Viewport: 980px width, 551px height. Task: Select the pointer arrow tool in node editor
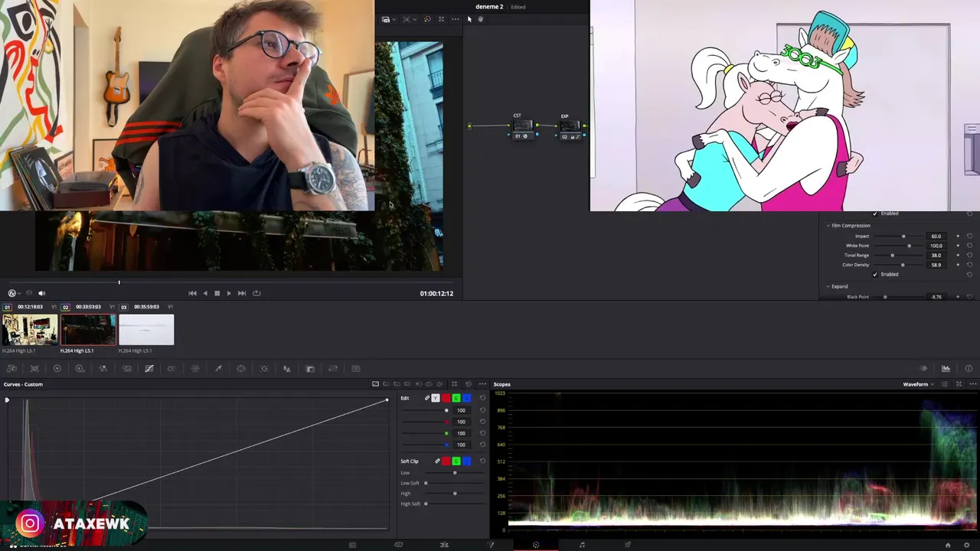(469, 19)
